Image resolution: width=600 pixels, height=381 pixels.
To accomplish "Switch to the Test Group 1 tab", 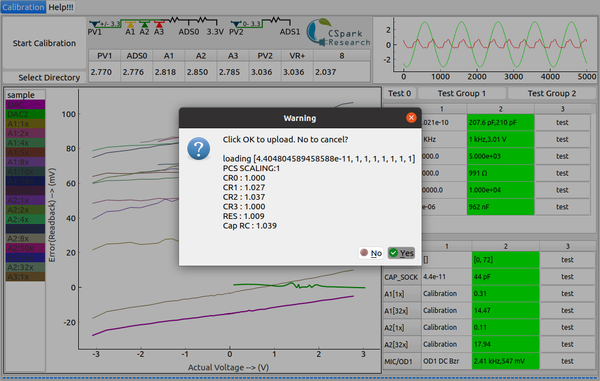I will click(461, 93).
